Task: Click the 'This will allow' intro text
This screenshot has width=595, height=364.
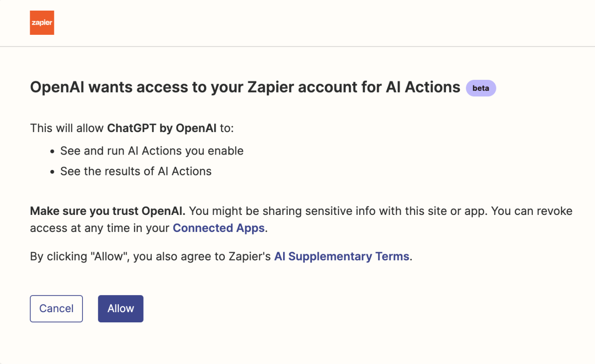Action: (x=67, y=128)
